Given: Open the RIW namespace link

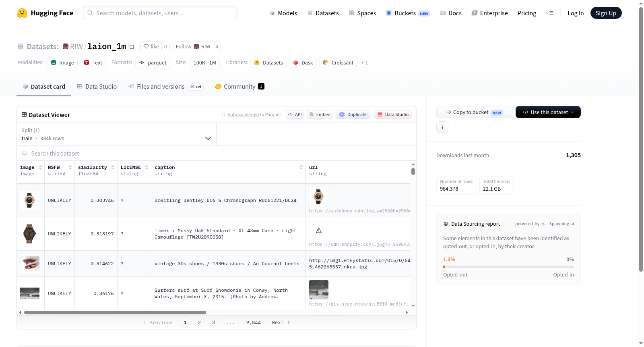Looking at the screenshot, I should [x=76, y=46].
